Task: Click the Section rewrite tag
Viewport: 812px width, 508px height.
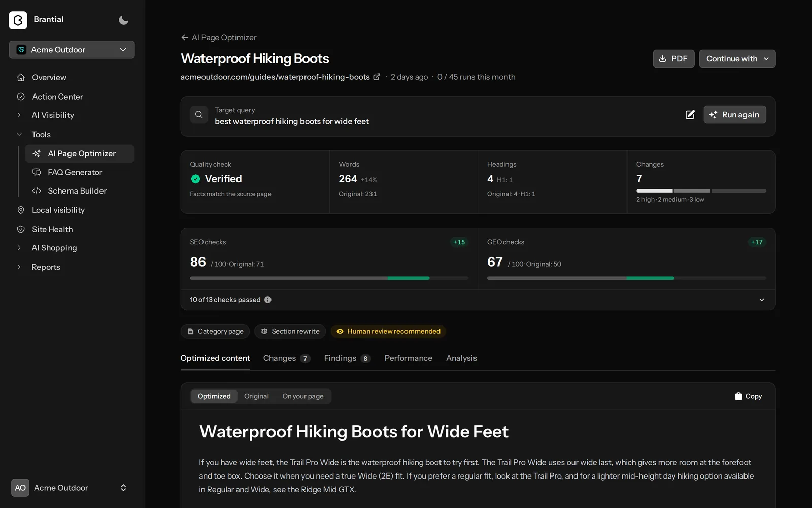Action: pyautogui.click(x=290, y=331)
